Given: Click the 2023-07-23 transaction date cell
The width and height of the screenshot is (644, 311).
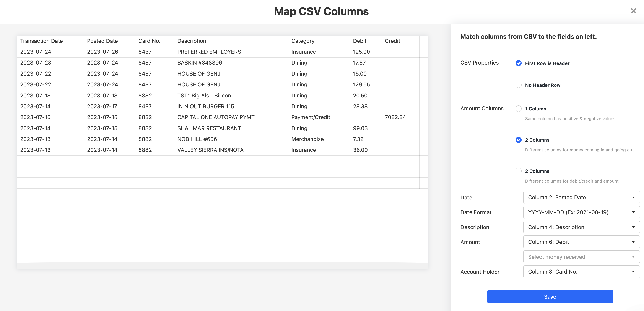Looking at the screenshot, I should [50, 63].
